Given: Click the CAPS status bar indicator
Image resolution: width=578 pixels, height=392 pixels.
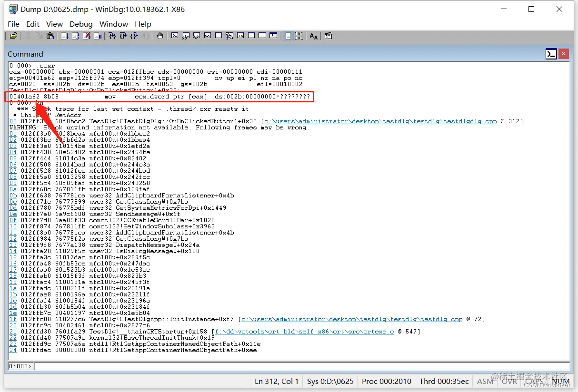Looking at the screenshot, I should [x=534, y=381].
